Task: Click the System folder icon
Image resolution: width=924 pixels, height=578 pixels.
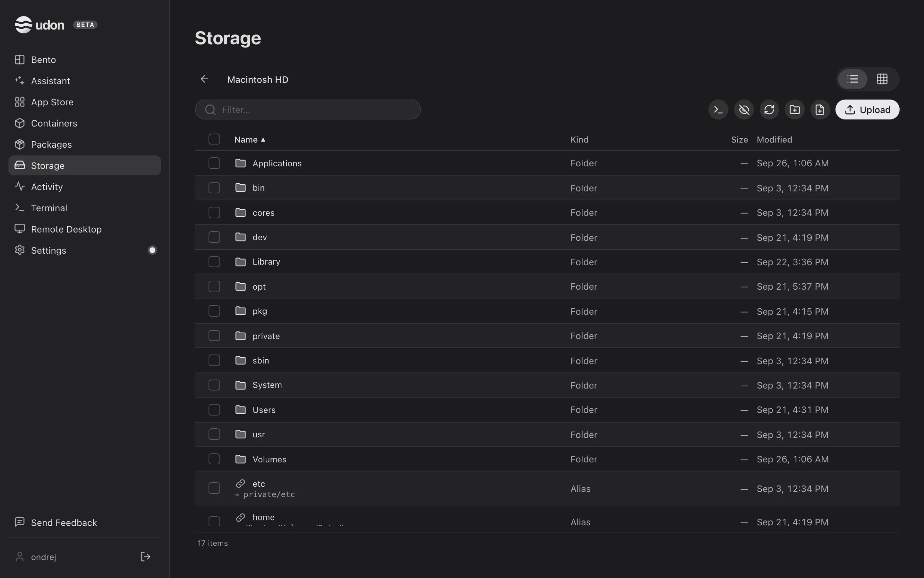Action: click(241, 385)
